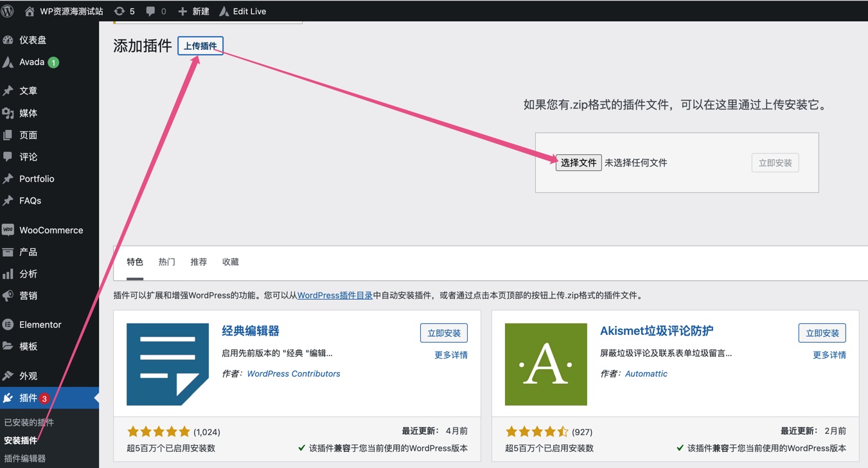Click the WooCommerce icon in sidebar
This screenshot has height=468, width=868.
(8, 230)
